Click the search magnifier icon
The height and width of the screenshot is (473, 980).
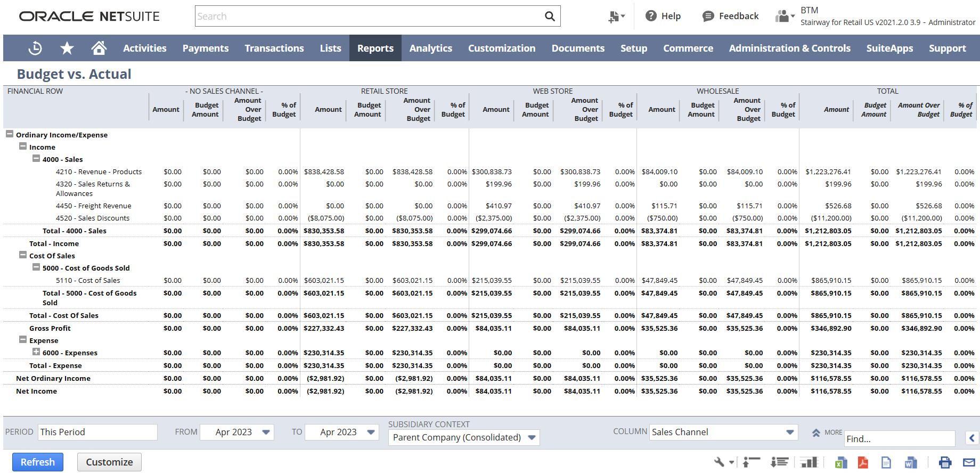(550, 16)
